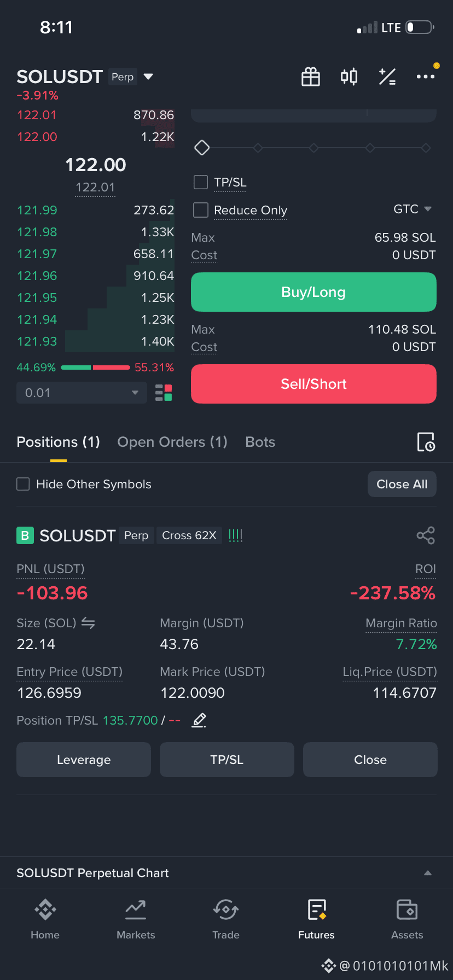
Task: Open the GTC time-in-force dropdown
Action: click(413, 209)
